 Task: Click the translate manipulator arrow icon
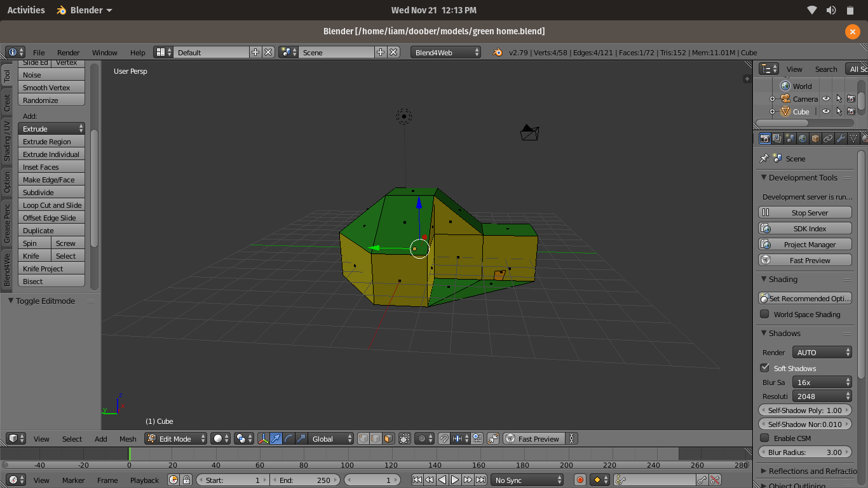(276, 438)
